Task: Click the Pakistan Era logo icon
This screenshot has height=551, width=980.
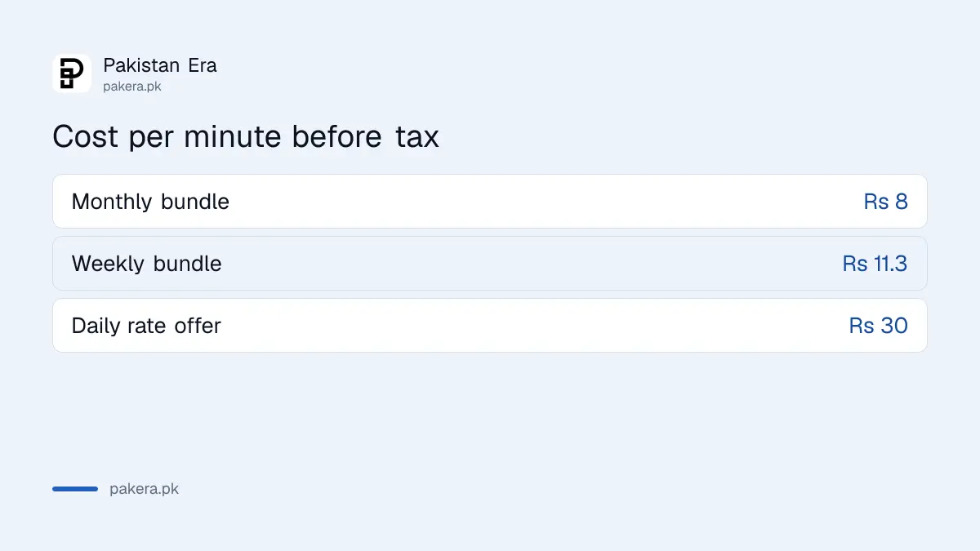Action: [72, 73]
